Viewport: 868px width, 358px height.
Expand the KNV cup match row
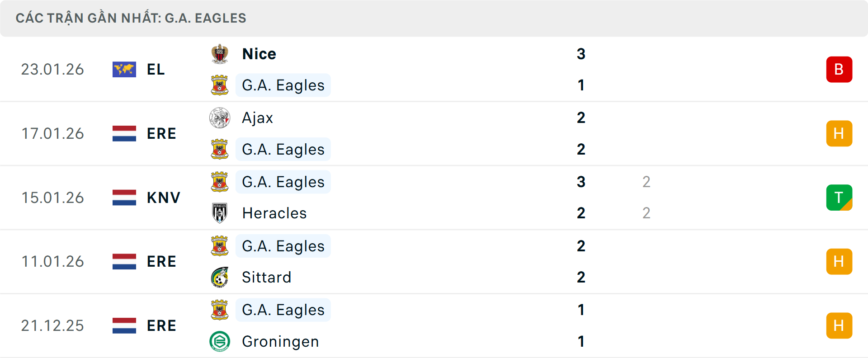[434, 198]
